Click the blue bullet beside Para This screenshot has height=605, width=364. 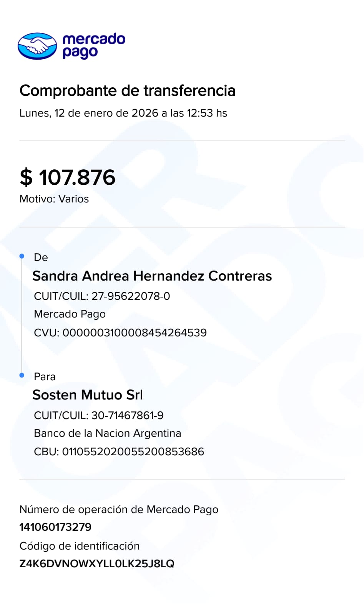point(22,375)
